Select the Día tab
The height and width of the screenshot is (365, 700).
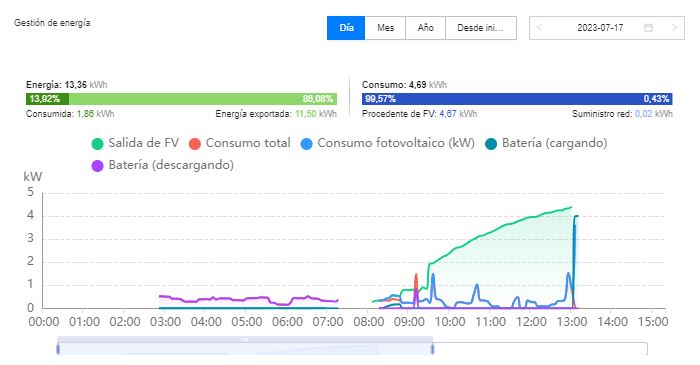pyautogui.click(x=346, y=28)
